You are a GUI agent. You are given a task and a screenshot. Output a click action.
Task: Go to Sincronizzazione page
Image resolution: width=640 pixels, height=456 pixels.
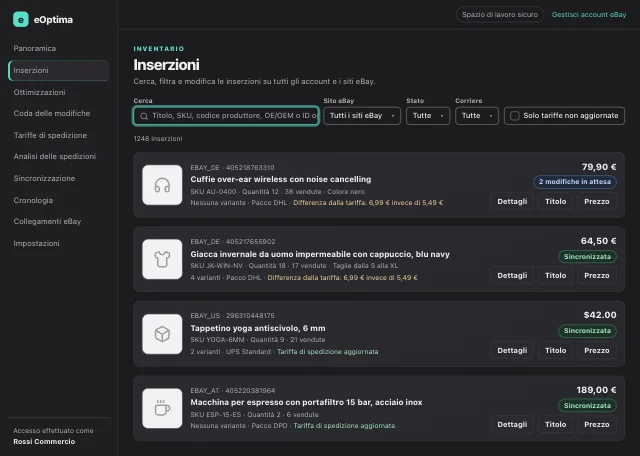pyautogui.click(x=44, y=178)
